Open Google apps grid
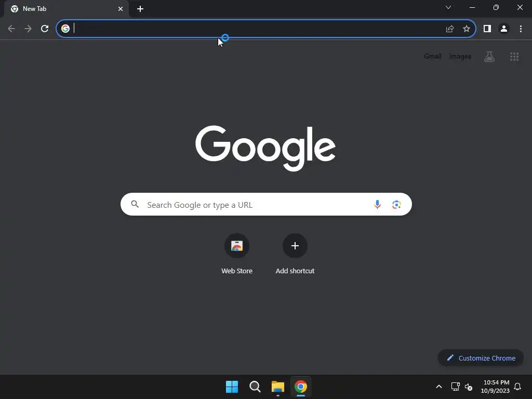Image resolution: width=532 pixels, height=399 pixels. coord(514,57)
